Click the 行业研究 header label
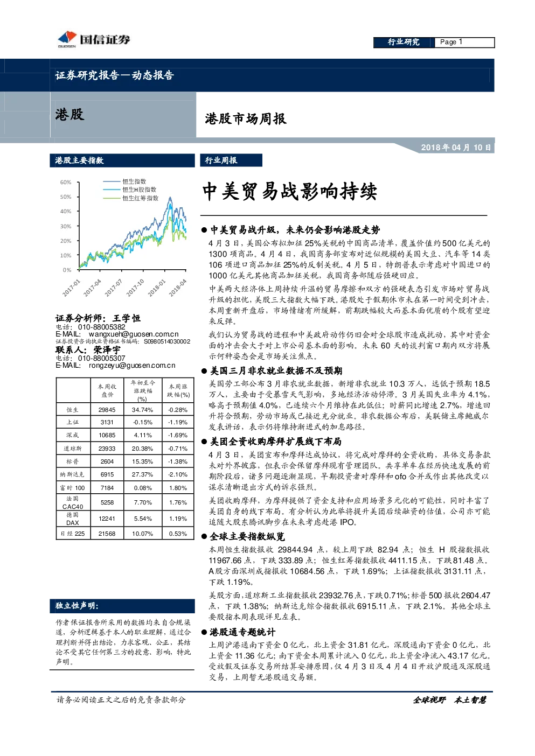Screen dimensions: 535x756 pyautogui.click(x=404, y=42)
